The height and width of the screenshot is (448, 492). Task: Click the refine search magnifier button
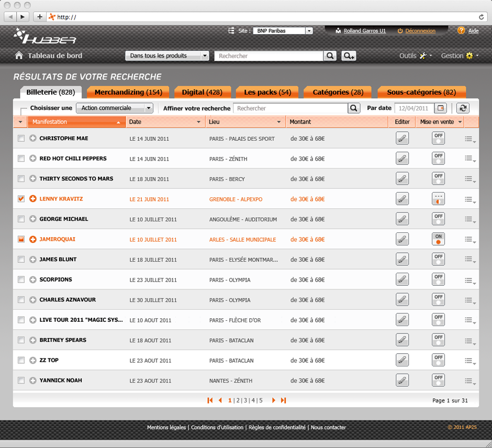pos(354,108)
